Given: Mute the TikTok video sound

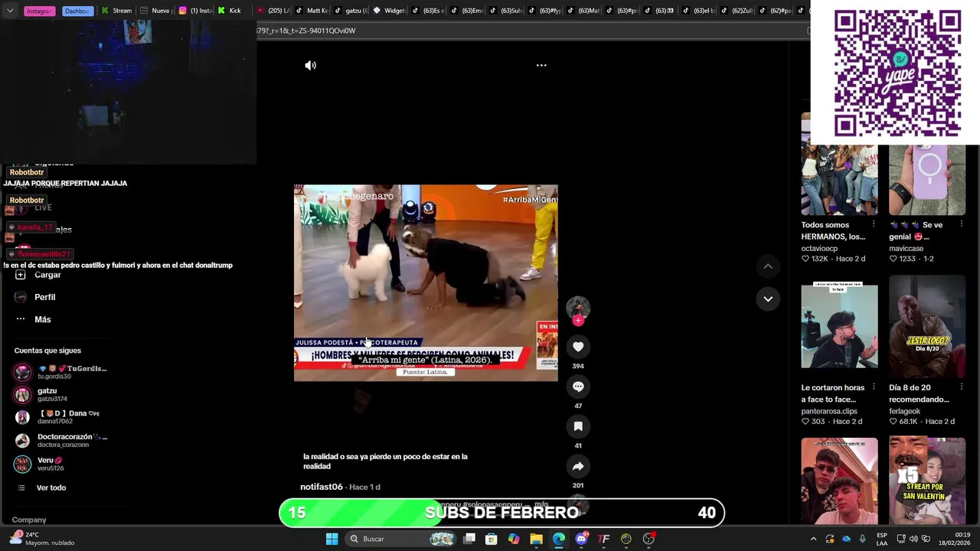Looking at the screenshot, I should [x=310, y=66].
